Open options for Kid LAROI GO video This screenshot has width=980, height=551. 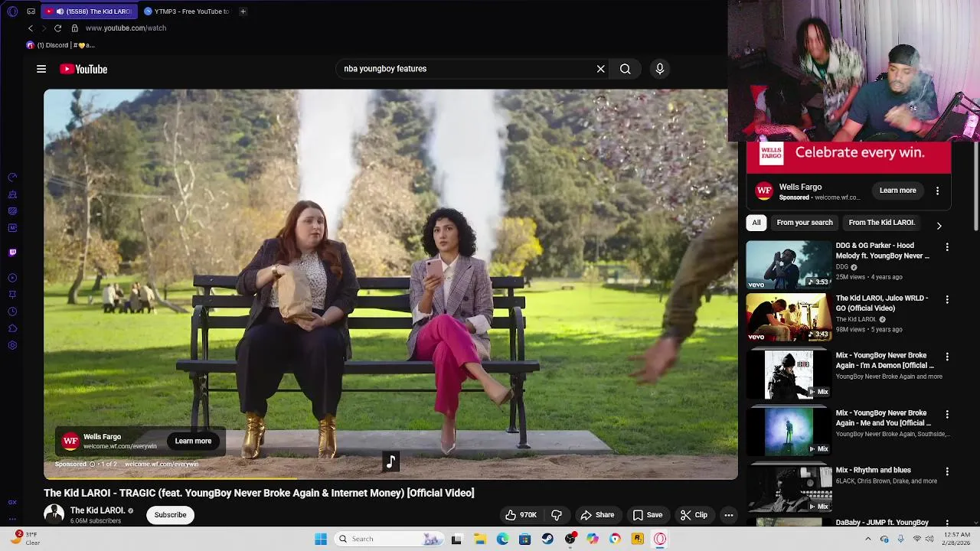click(947, 299)
